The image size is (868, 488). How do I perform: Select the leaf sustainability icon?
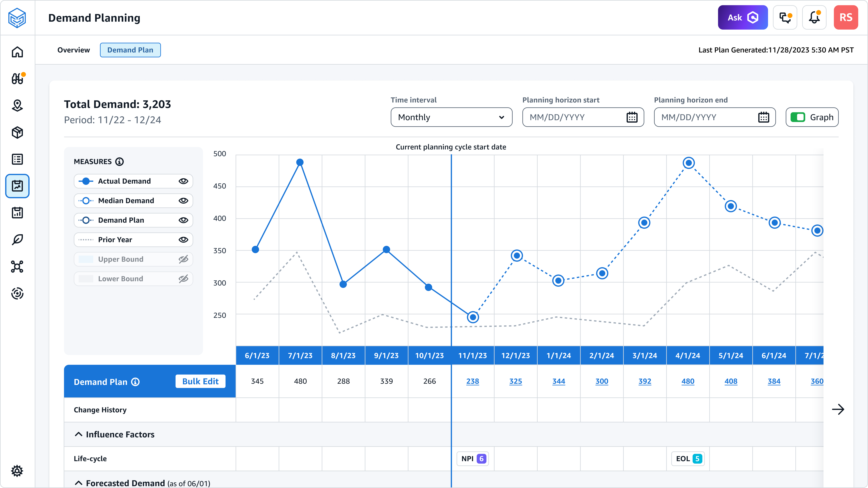point(17,239)
